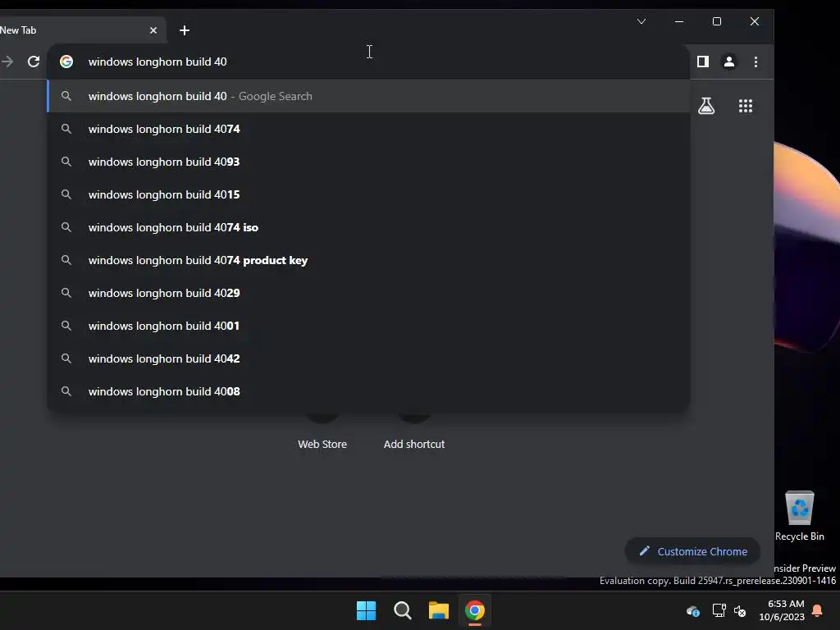Image resolution: width=840 pixels, height=630 pixels.
Task: Click the search icon beside the 4093 suggestion
Action: tap(66, 162)
